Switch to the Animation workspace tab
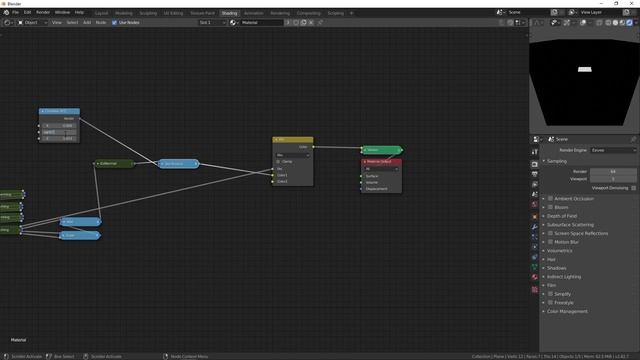Screen dimensions: 640x360 [253, 13]
